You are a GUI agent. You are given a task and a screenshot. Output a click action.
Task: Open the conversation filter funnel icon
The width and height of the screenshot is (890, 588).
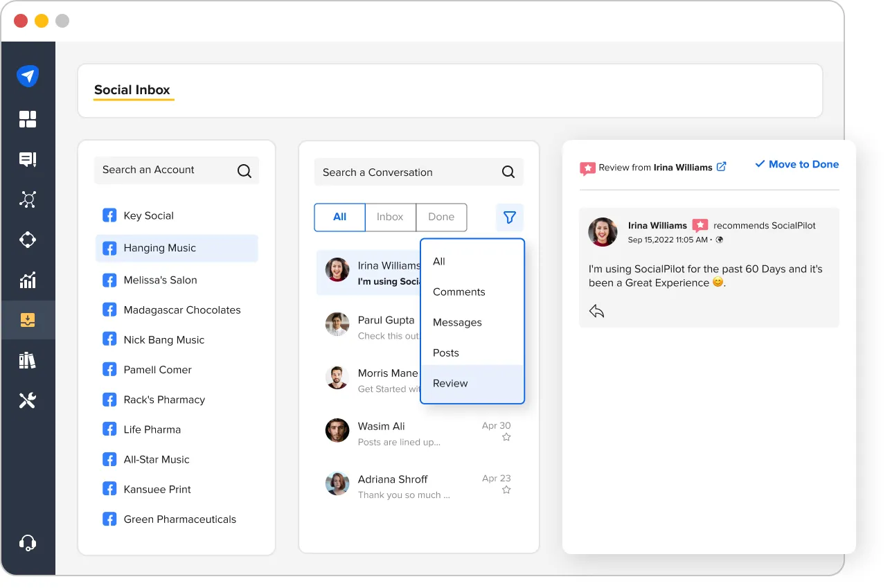pyautogui.click(x=510, y=217)
